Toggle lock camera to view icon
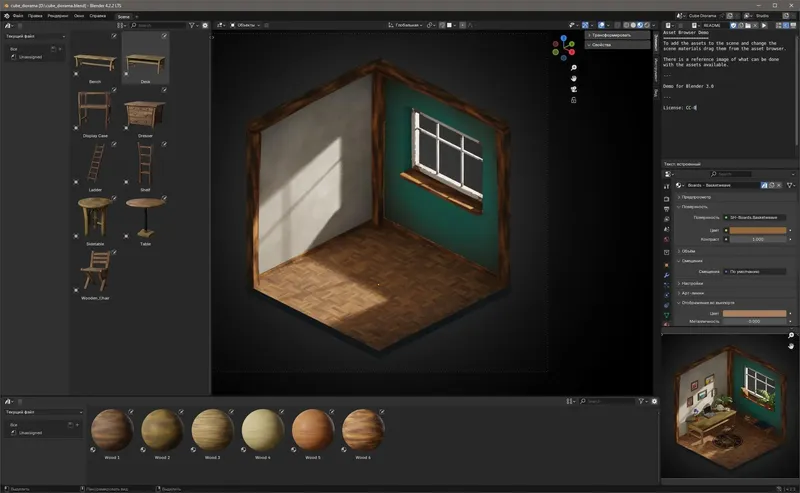Screen dimensions: 800x493 point(573,100)
